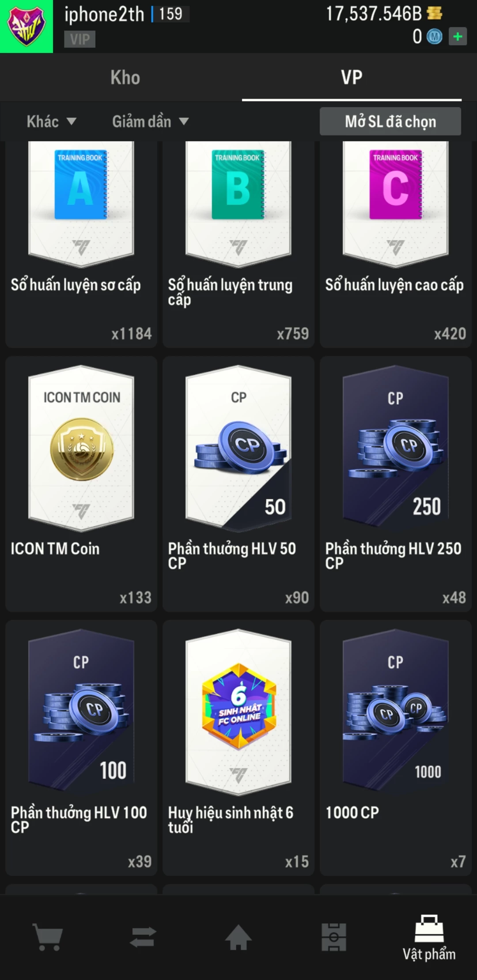Click the Mở SL đã chọn button
Viewport: 477px width, 980px height.
(390, 121)
